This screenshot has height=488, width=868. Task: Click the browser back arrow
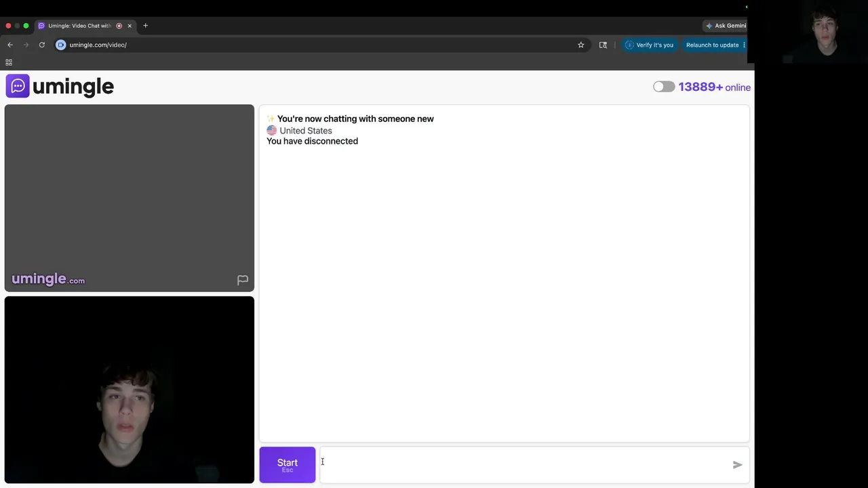click(10, 45)
